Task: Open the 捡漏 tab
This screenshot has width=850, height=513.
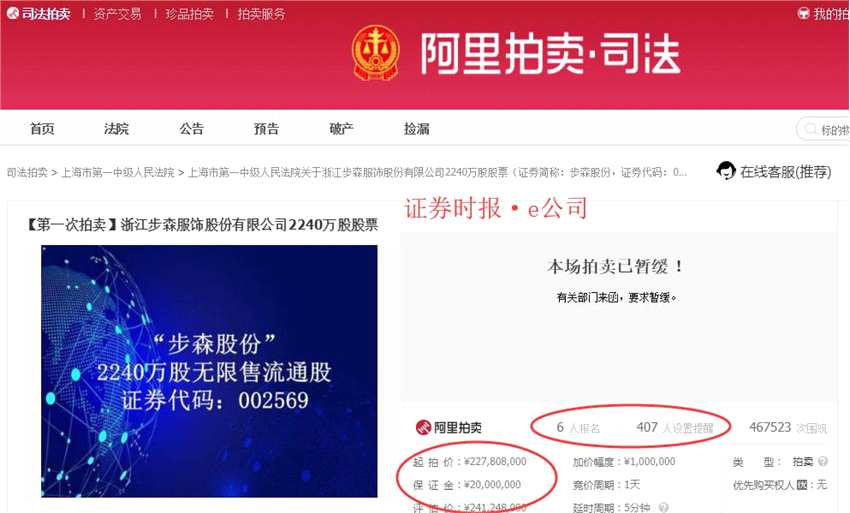Action: click(417, 129)
